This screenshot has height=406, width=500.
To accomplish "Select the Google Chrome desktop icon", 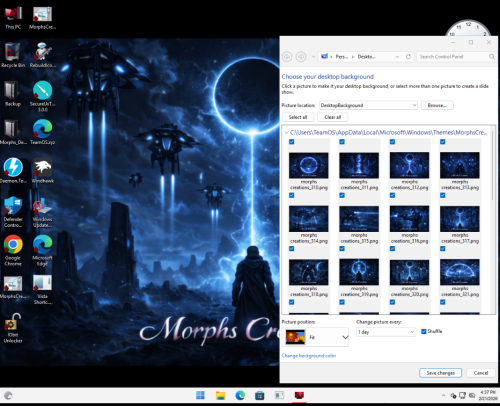I will (x=13, y=250).
